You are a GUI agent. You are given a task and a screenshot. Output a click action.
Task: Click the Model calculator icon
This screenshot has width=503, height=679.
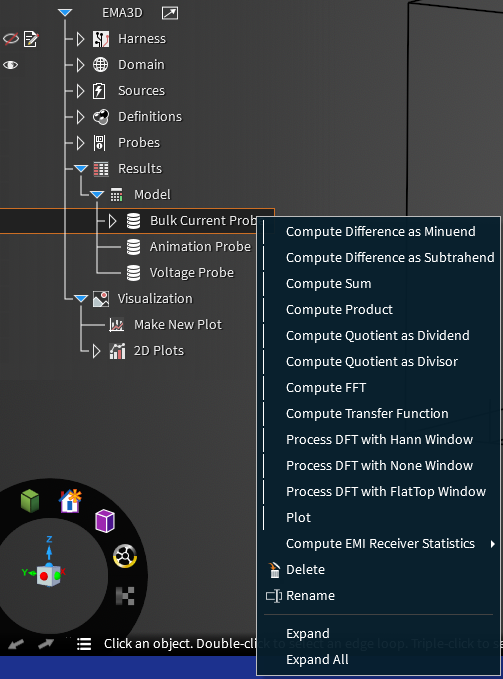click(116, 195)
